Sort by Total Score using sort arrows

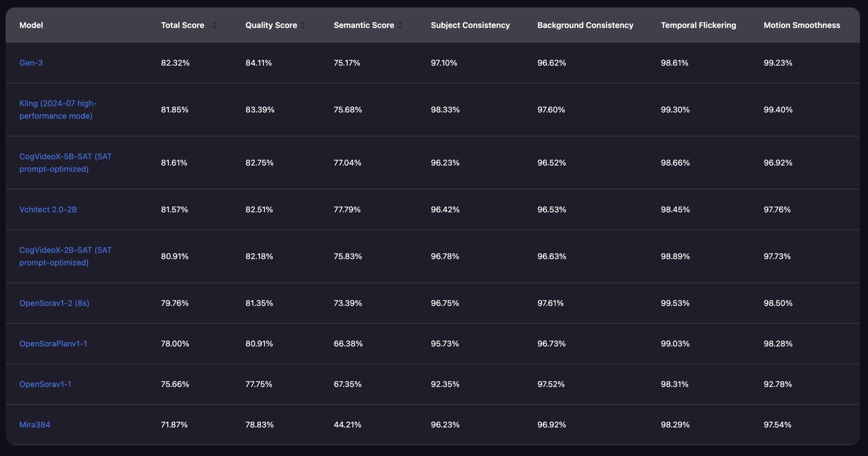coord(214,25)
